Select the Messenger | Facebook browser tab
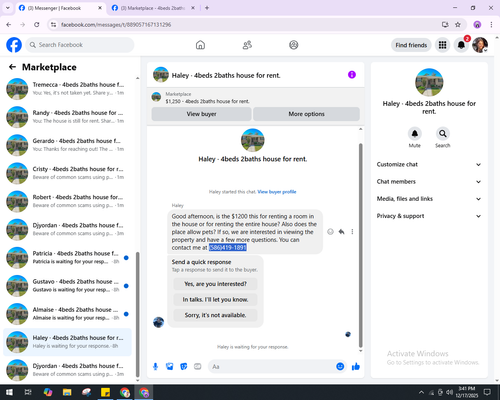Image resolution: width=500 pixels, height=400 pixels. (60, 8)
